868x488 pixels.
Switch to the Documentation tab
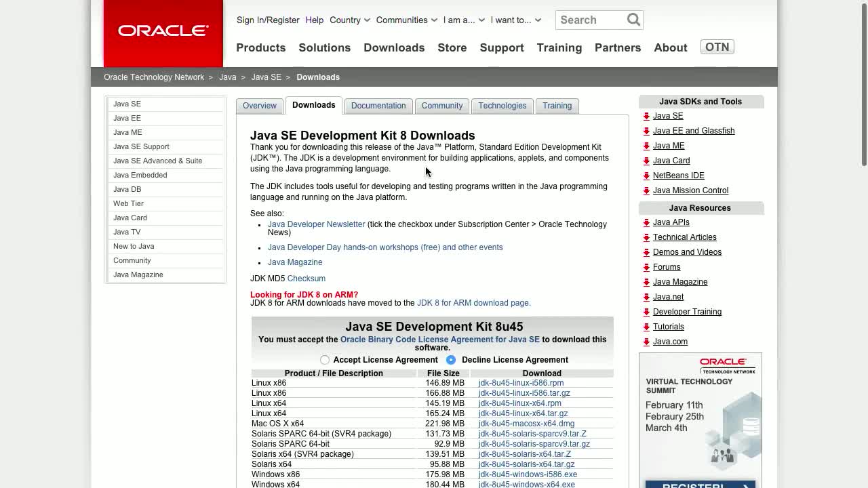tap(378, 106)
